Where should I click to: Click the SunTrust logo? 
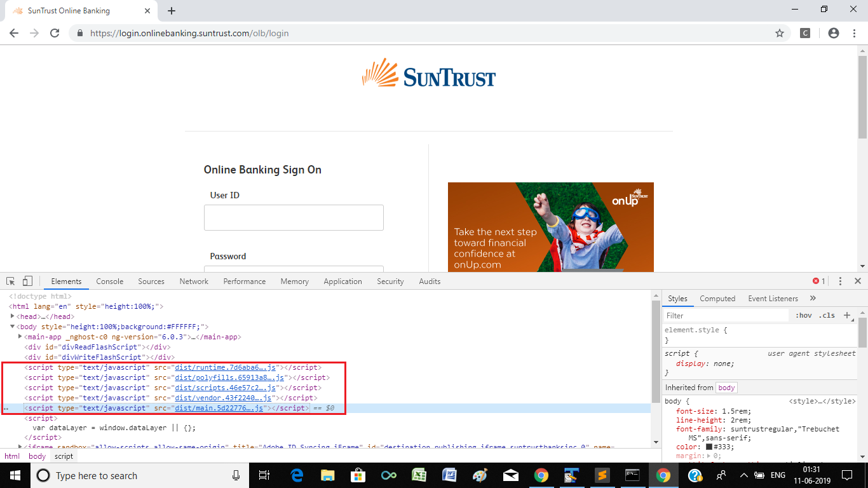tap(429, 73)
